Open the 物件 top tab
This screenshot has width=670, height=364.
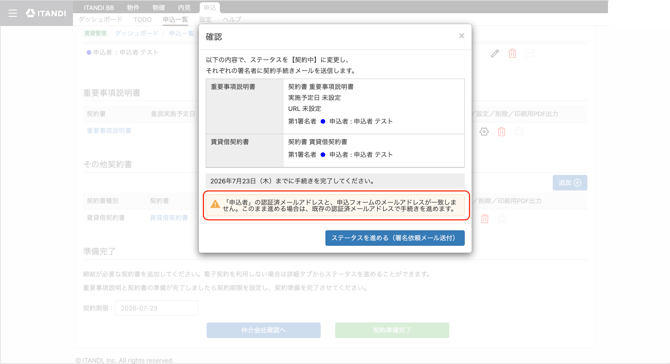pos(133,8)
